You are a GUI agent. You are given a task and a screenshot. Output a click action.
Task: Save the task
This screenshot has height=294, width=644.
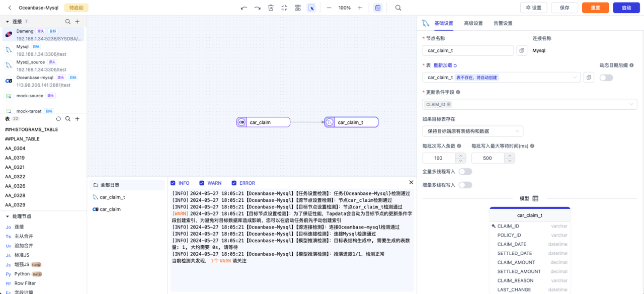tap(565, 8)
